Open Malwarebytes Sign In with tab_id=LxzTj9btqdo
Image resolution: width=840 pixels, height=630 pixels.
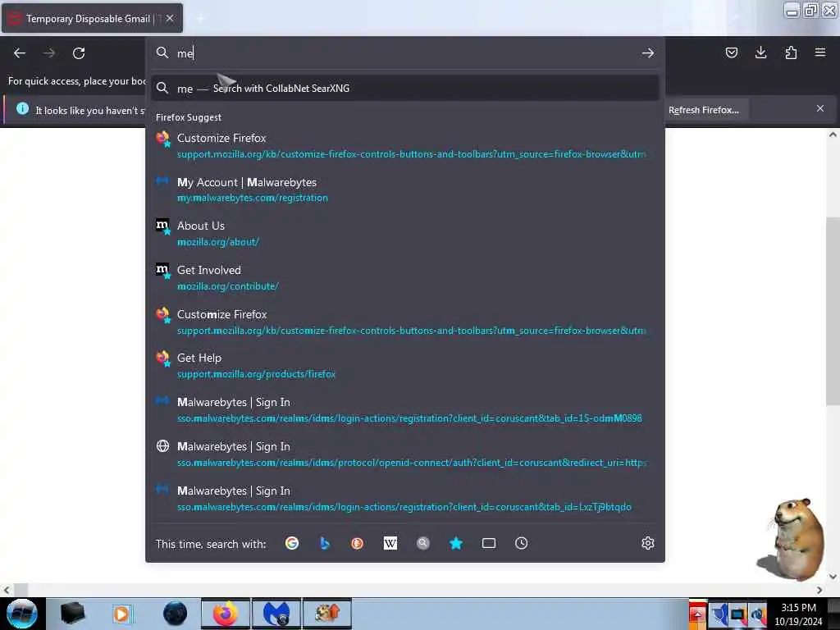[x=405, y=498]
